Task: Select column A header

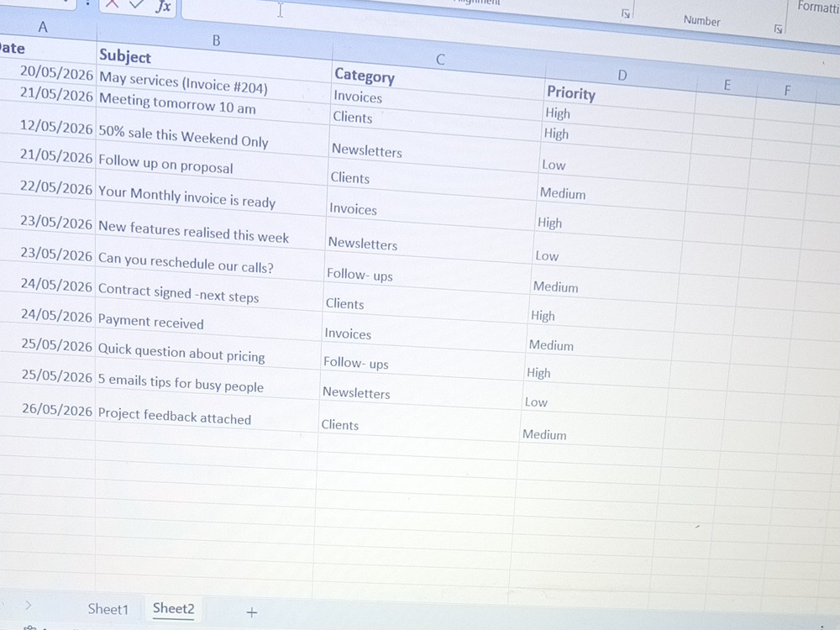Action: click(x=43, y=27)
